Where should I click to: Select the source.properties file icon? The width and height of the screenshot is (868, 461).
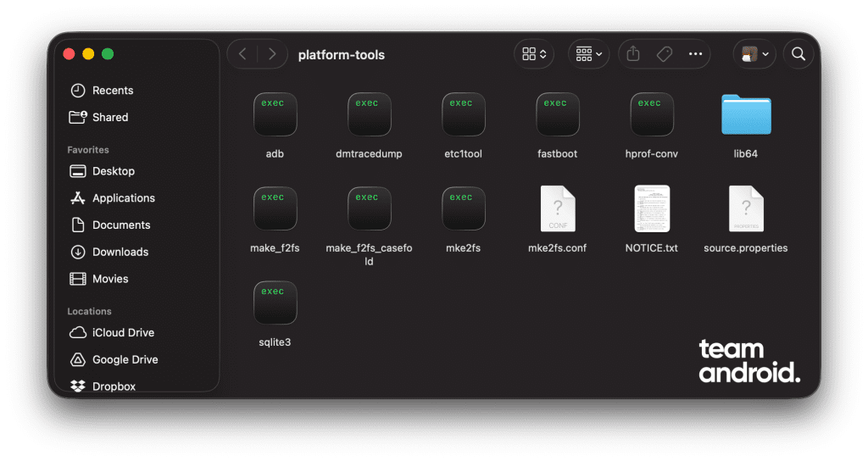(746, 208)
